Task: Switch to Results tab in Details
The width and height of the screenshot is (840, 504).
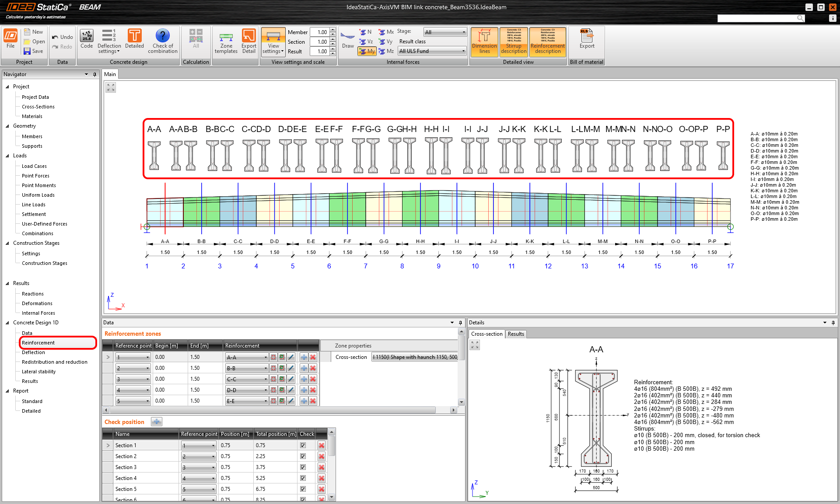Action: coord(516,334)
